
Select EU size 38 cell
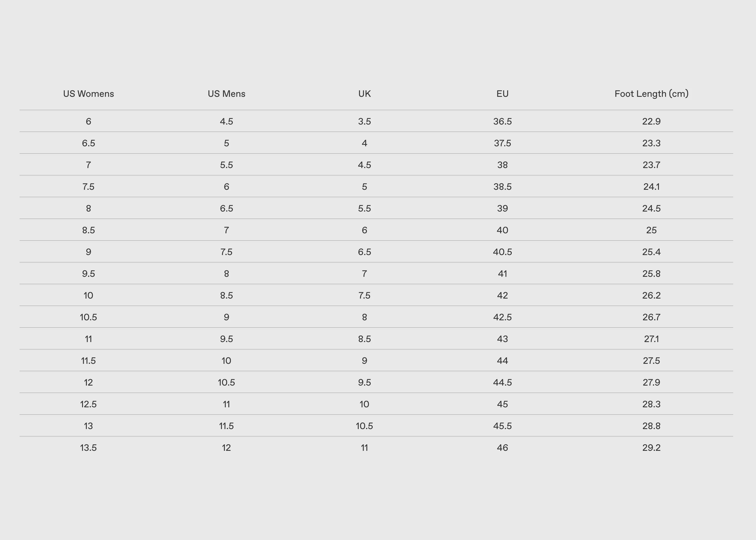(x=502, y=165)
